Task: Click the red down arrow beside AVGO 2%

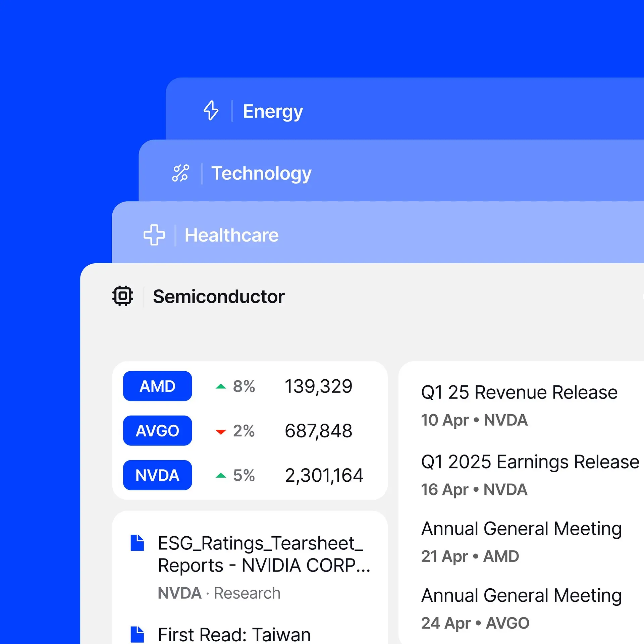Action: [221, 432]
